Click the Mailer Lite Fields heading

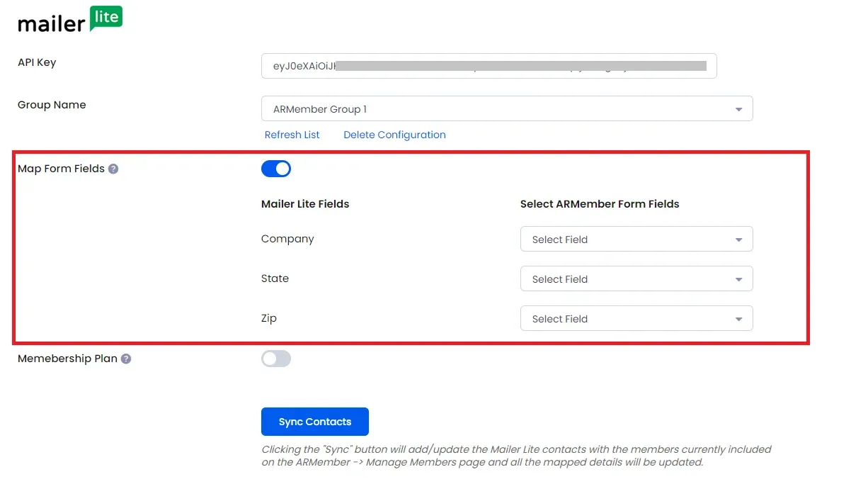tap(305, 204)
